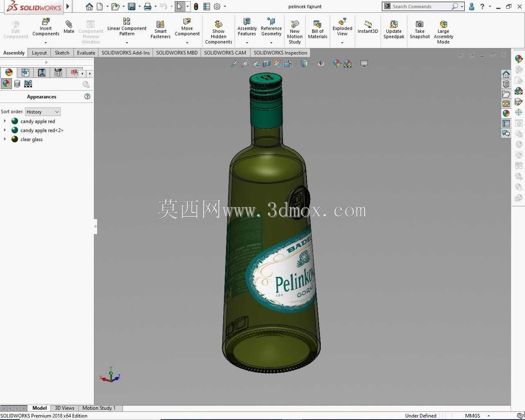Open Insert Components dropdown arrow
This screenshot has width=525, height=420.
click(46, 43)
